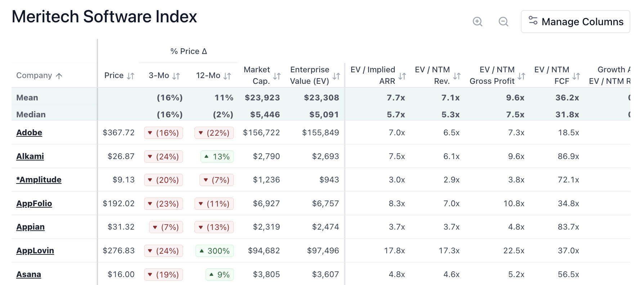Toggle Company column sort direction arrow

click(59, 75)
